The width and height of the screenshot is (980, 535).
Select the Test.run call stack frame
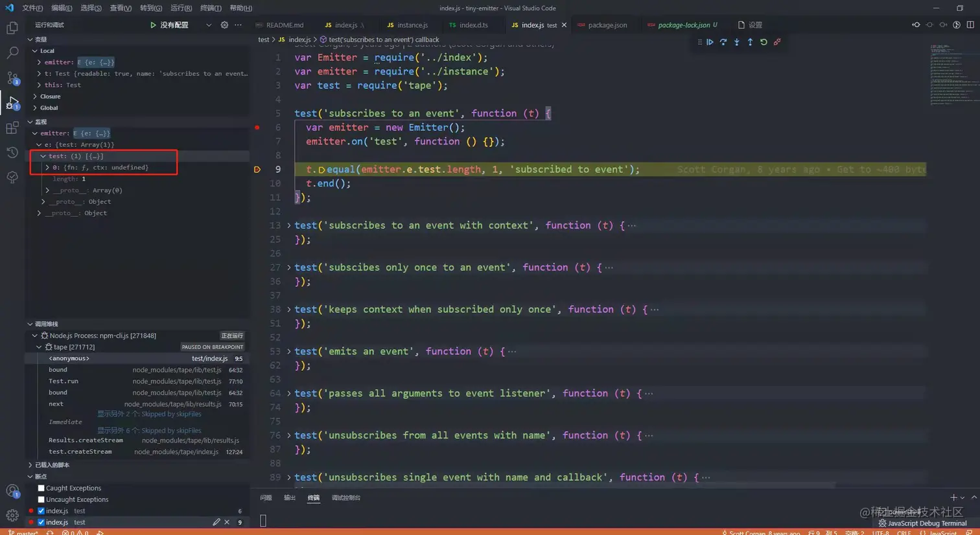(x=64, y=381)
